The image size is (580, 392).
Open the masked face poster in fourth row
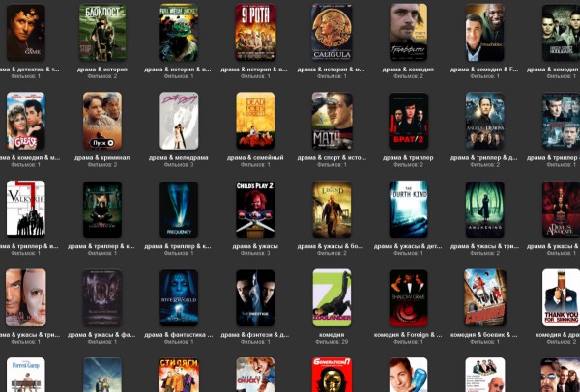26,297
